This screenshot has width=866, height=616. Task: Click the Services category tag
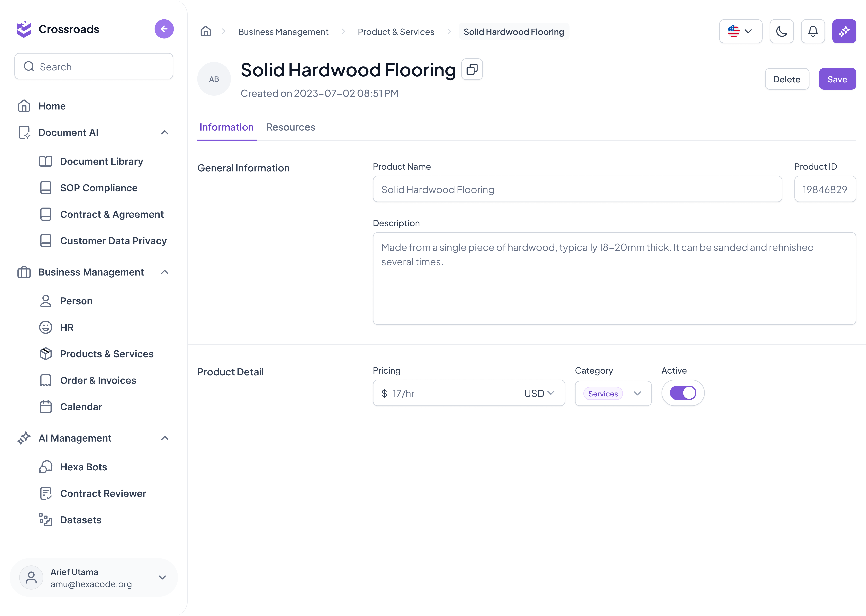click(x=603, y=394)
